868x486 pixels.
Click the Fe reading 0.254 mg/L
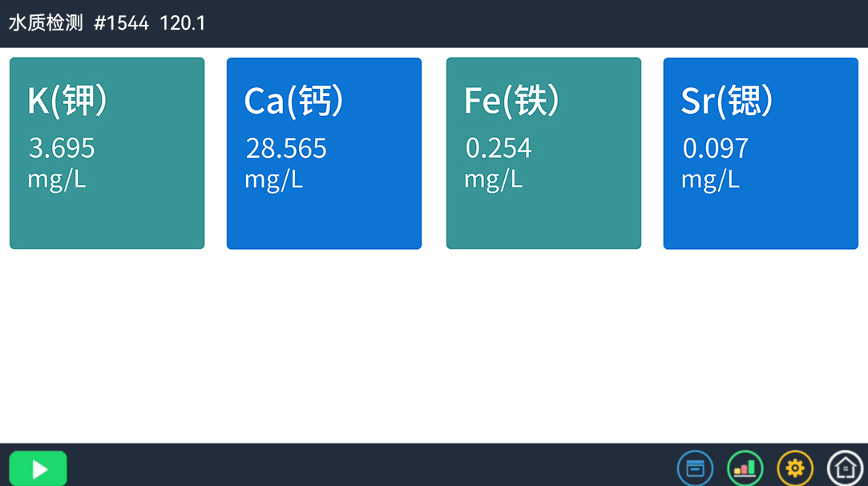pos(497,147)
